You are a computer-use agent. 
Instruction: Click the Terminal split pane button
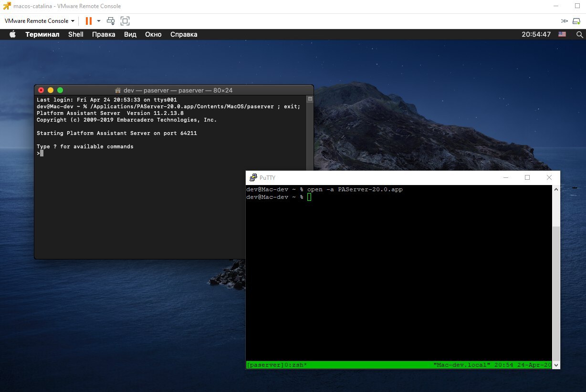point(310,99)
